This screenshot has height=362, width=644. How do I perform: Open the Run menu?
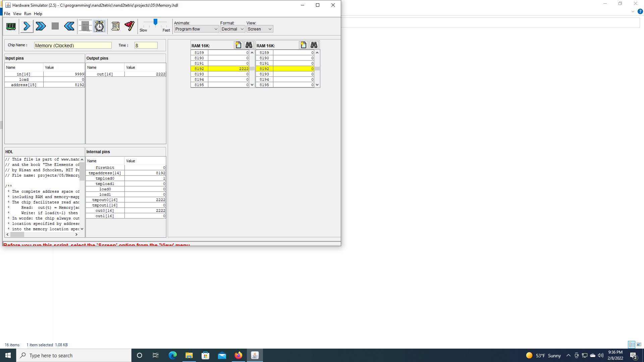(28, 14)
